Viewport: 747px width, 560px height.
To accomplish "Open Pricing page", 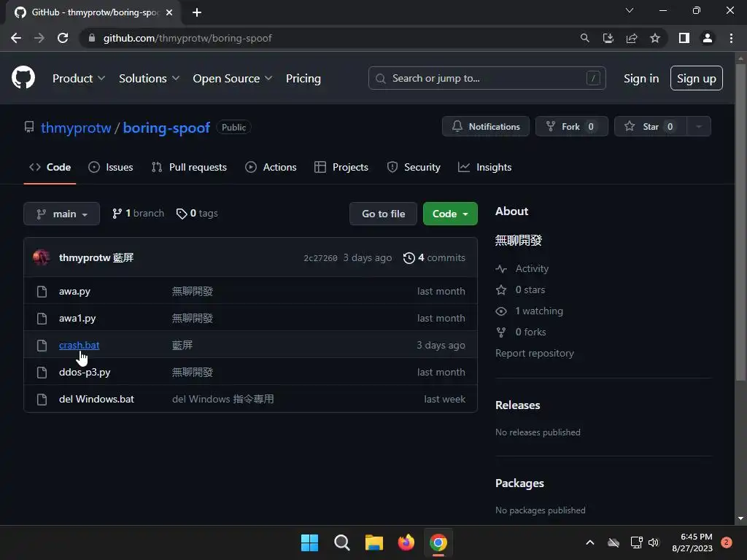I will (x=303, y=79).
